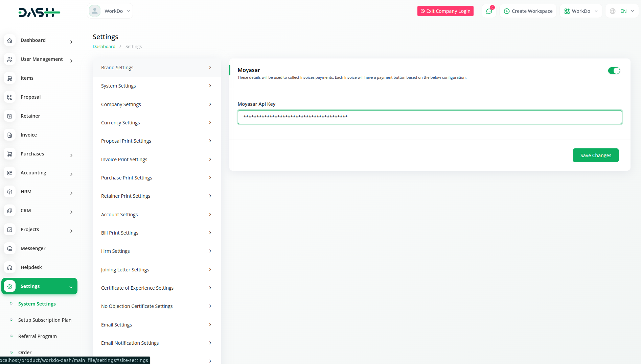The height and width of the screenshot is (364, 641).
Task: Open the WorkDo workspace switcher dropdown
Action: [581, 11]
